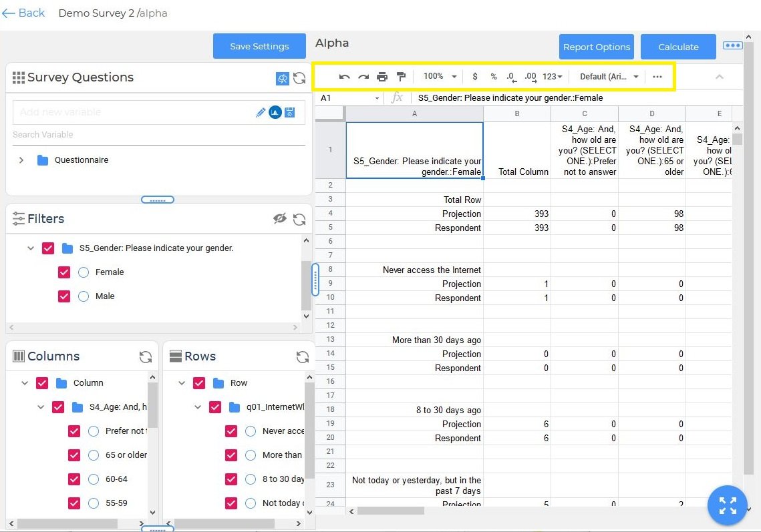
Task: Decrease decimal places in toolbar
Action: coord(512,77)
